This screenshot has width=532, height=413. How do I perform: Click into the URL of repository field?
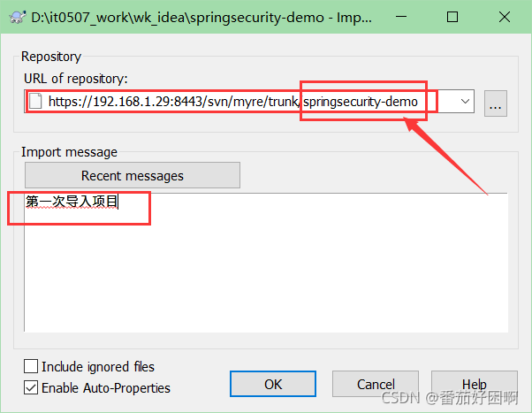pyautogui.click(x=249, y=101)
